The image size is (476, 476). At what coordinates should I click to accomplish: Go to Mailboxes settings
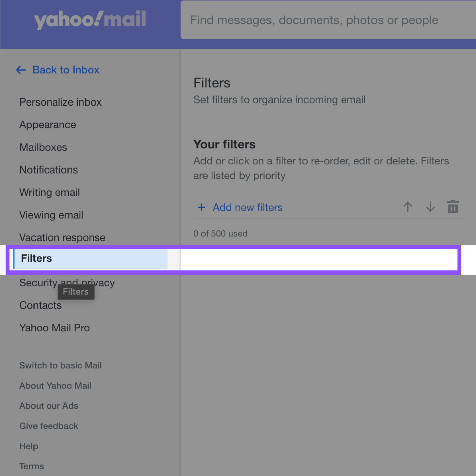click(x=43, y=147)
